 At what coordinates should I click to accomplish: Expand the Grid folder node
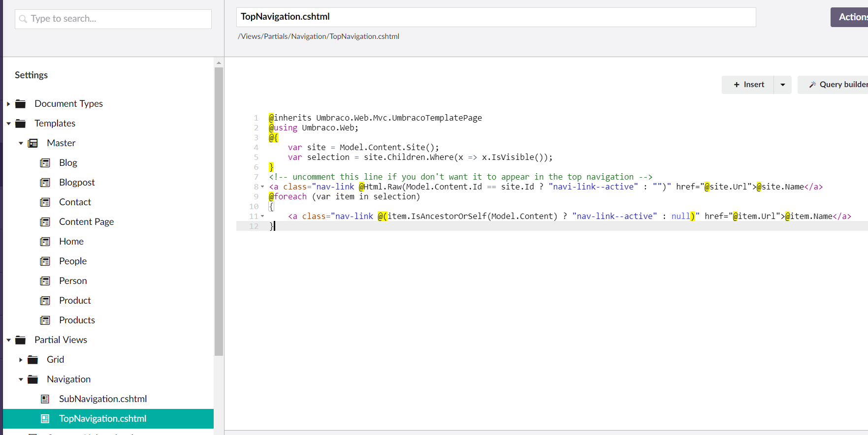pos(21,360)
